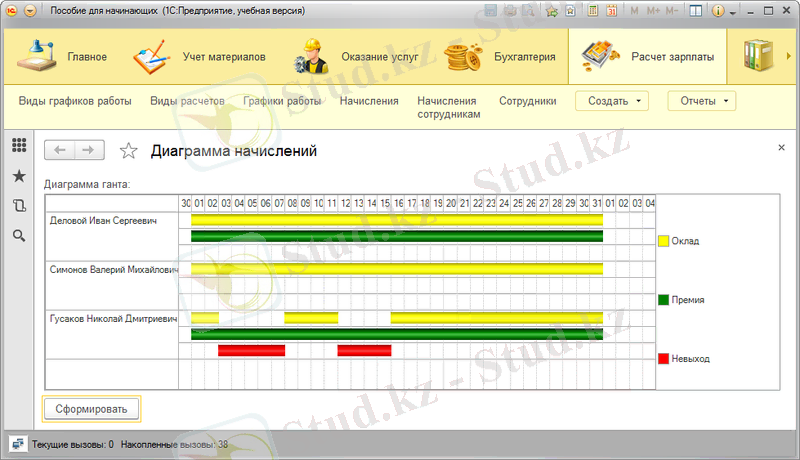Select red Невыход bar on Гусаков row

(x=251, y=350)
